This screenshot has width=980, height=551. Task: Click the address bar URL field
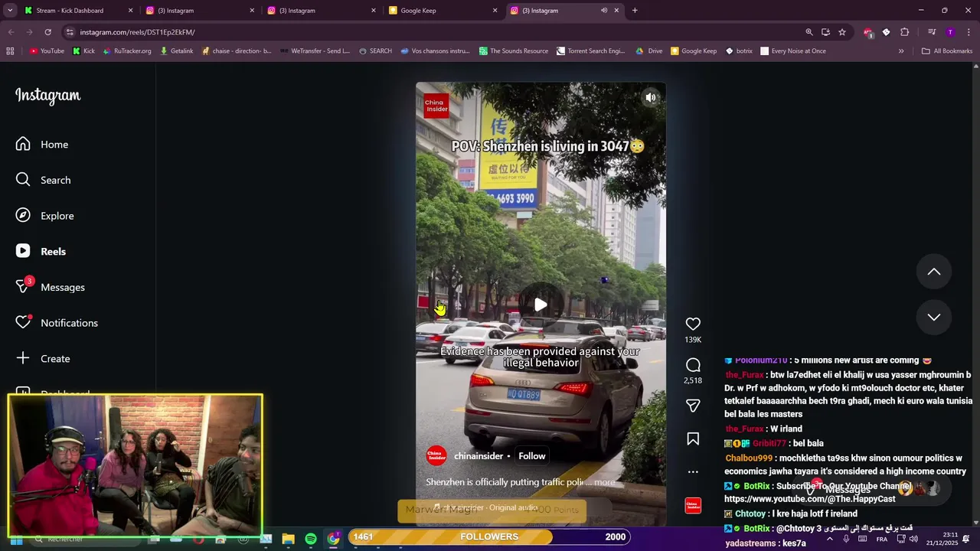(x=429, y=32)
